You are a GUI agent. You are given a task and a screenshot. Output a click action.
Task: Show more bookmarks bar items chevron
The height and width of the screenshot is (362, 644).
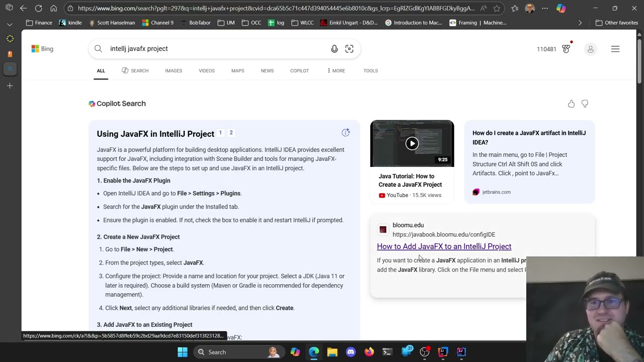[x=580, y=23]
